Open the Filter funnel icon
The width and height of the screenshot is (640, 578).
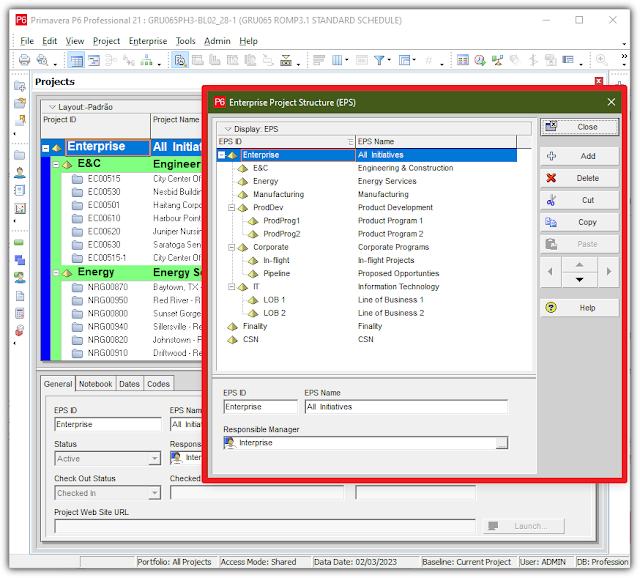(379, 60)
